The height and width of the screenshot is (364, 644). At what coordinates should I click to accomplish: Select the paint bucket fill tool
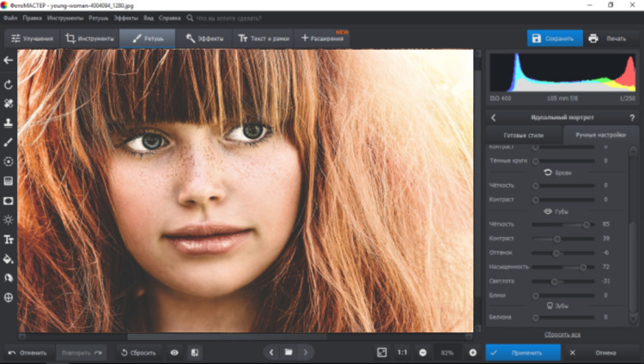click(x=9, y=258)
